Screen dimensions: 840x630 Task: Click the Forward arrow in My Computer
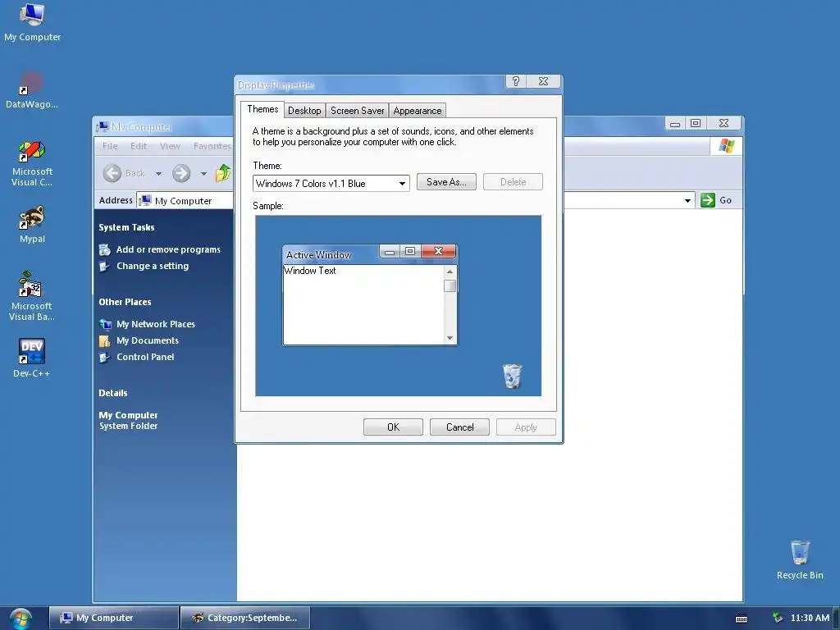tap(181, 173)
